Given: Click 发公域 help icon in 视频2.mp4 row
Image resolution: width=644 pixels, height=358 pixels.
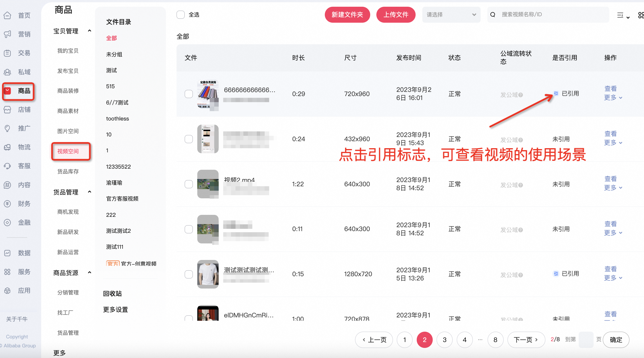Looking at the screenshot, I should pyautogui.click(x=521, y=185).
